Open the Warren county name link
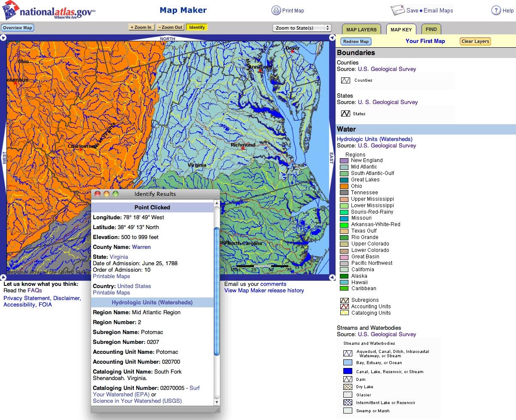Screen dimensions: 516x420 141,247
